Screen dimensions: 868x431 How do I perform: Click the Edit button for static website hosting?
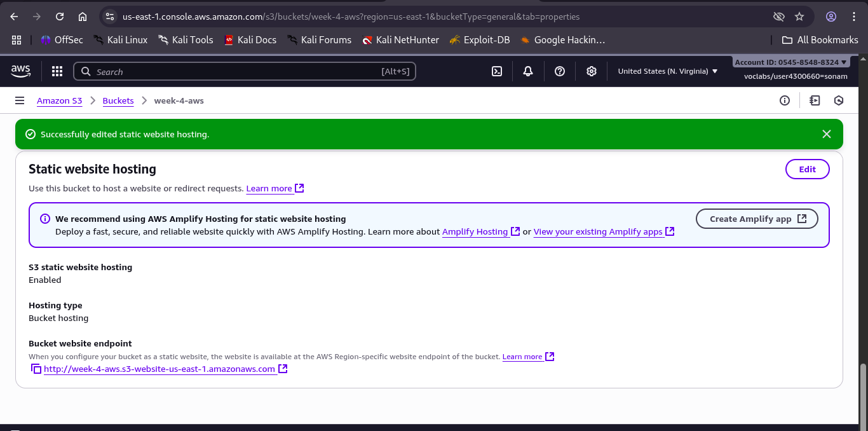click(808, 169)
